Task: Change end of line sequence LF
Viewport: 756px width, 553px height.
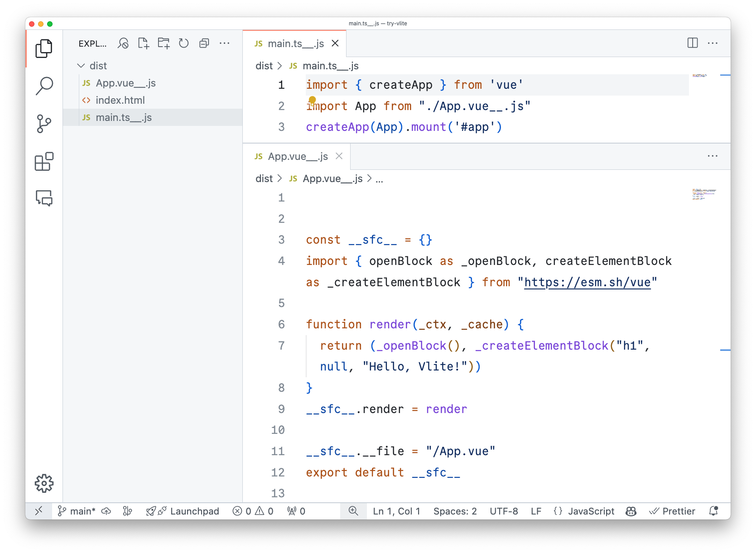Action: click(x=536, y=511)
